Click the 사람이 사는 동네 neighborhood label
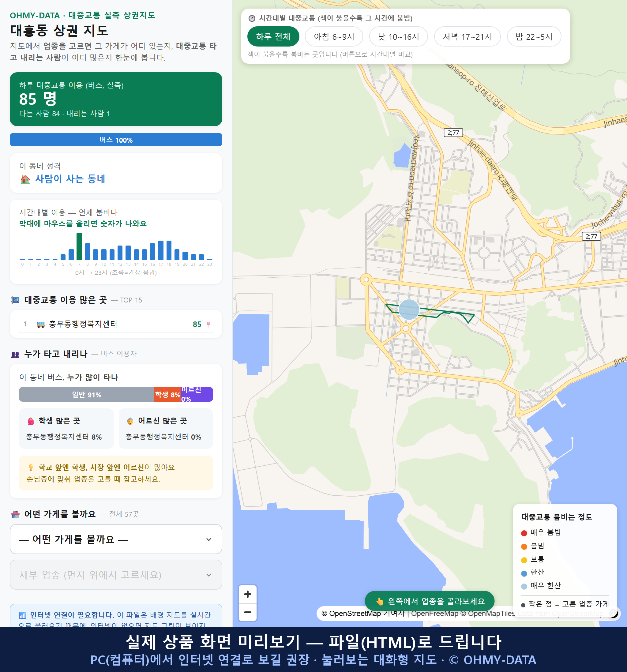627x672 pixels. coord(70,179)
